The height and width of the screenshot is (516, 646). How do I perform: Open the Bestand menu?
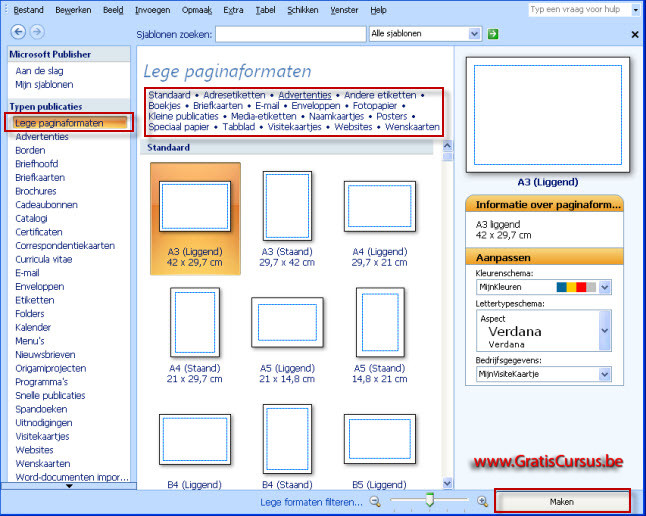click(x=28, y=10)
